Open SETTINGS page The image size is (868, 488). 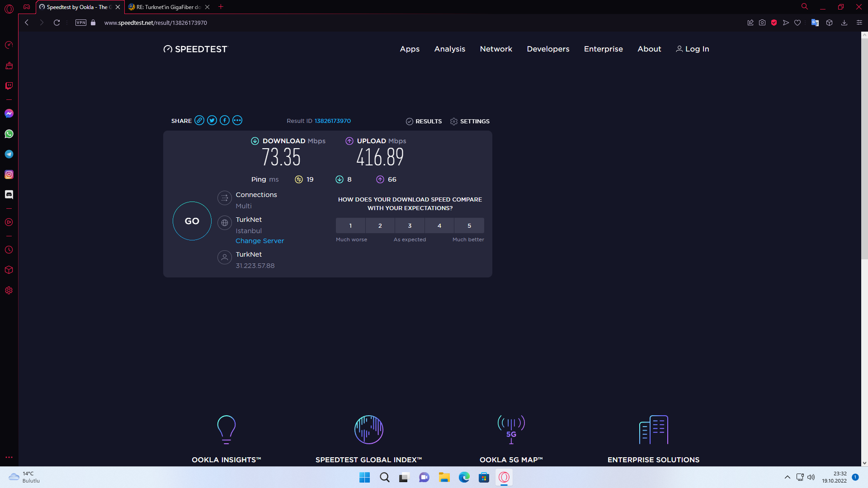[470, 121]
